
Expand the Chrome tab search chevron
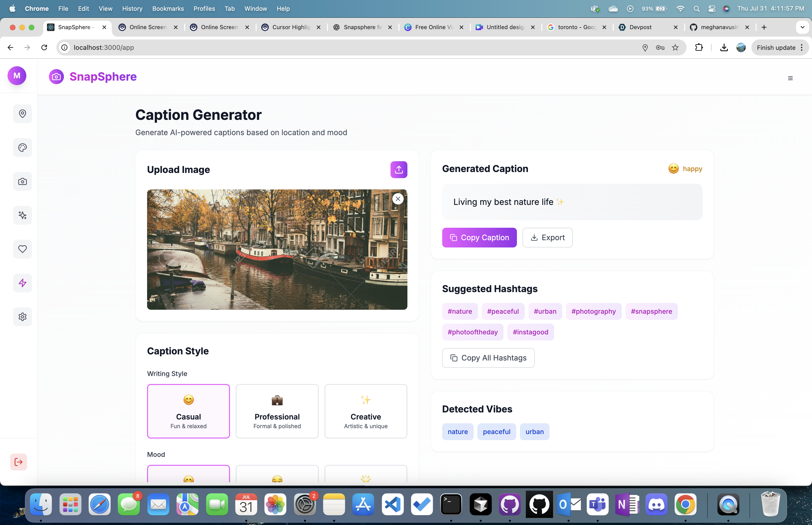802,27
